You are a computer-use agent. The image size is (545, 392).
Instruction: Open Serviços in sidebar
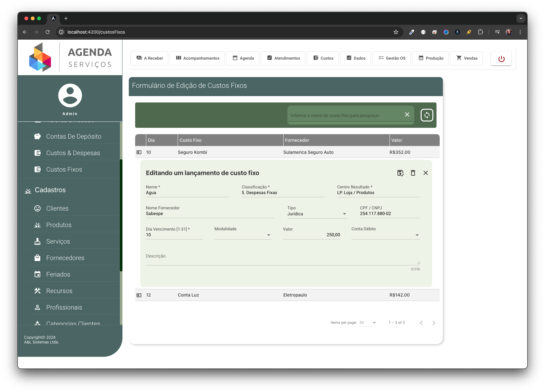pyautogui.click(x=73, y=241)
